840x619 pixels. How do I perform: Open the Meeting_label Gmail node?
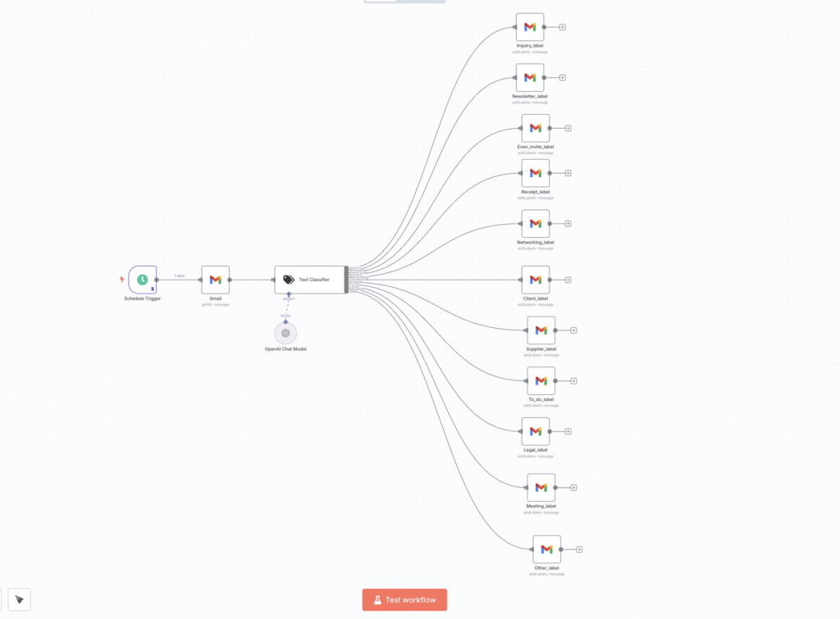click(x=541, y=488)
